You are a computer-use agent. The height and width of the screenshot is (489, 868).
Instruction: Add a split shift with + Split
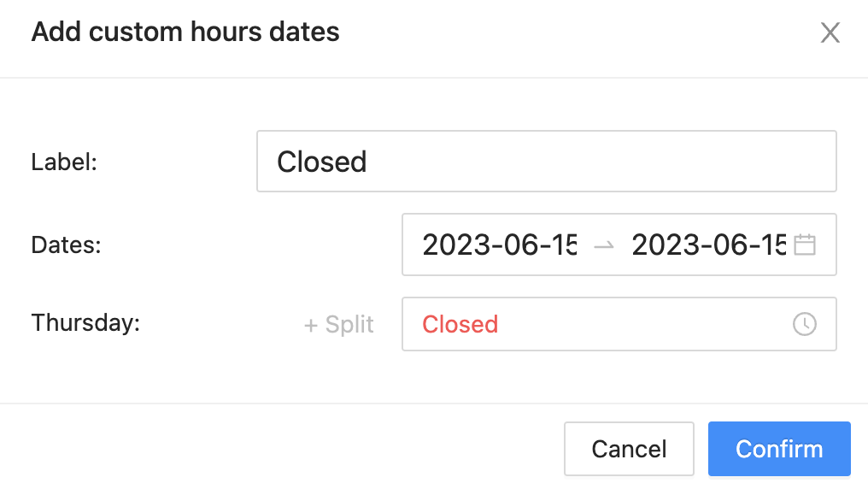pos(339,325)
